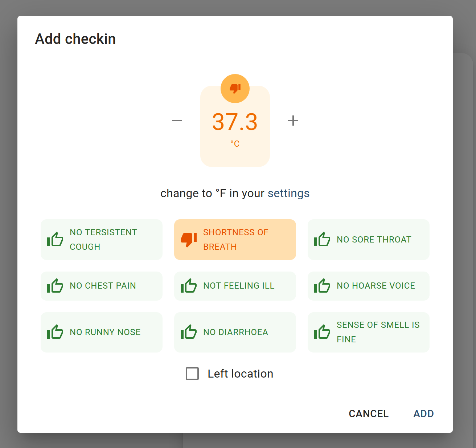This screenshot has height=448, width=476.
Task: Click the orange thumbs-down badge above temperature
Action: click(235, 89)
